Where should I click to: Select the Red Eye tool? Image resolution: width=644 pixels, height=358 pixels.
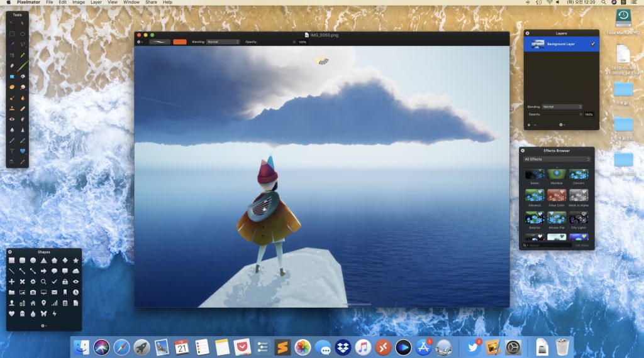point(12,119)
